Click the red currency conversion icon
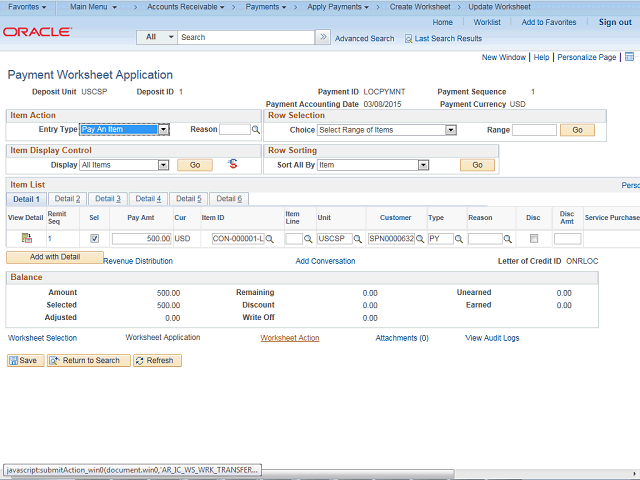 pos(233,164)
